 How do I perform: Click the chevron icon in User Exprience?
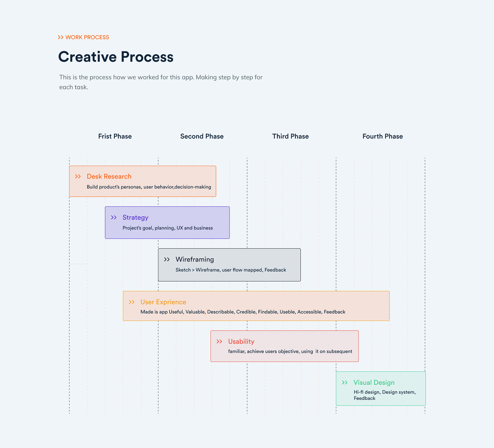132,302
